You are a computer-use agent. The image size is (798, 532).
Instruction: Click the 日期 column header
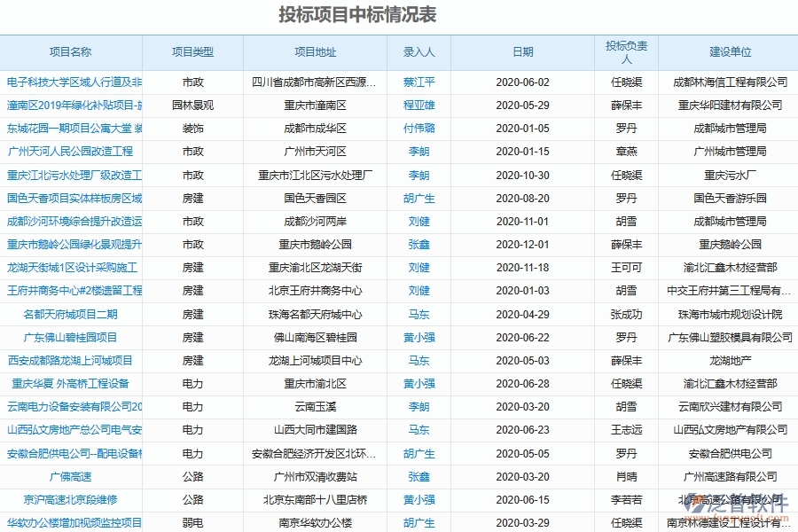pos(523,52)
